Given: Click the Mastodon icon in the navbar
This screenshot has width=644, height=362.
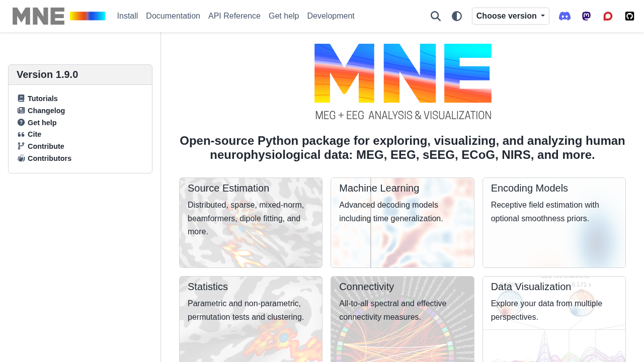Looking at the screenshot, I should pos(587,16).
